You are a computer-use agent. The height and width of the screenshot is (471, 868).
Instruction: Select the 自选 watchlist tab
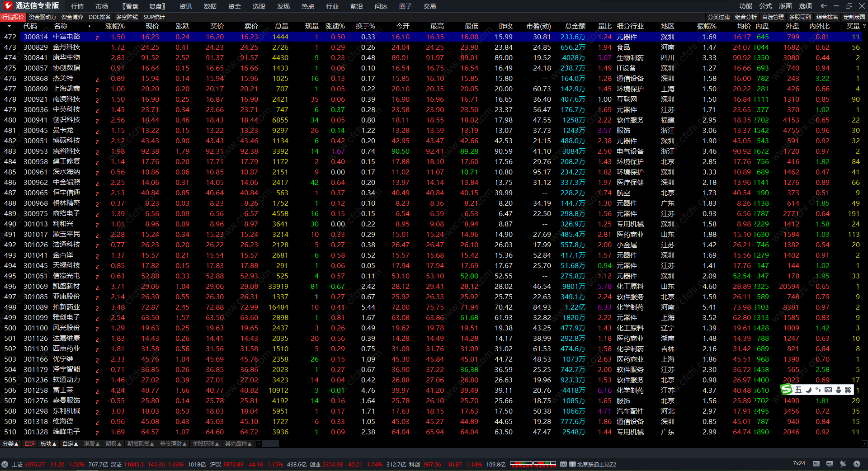click(30, 444)
